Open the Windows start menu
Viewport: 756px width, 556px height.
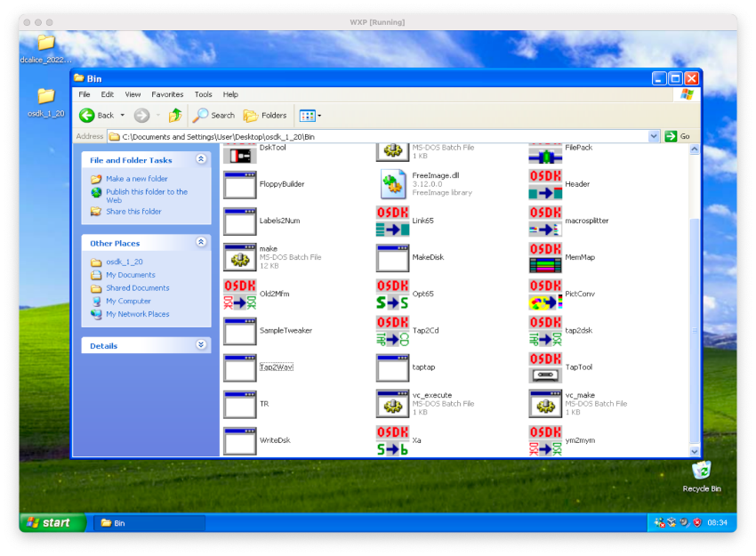52,523
